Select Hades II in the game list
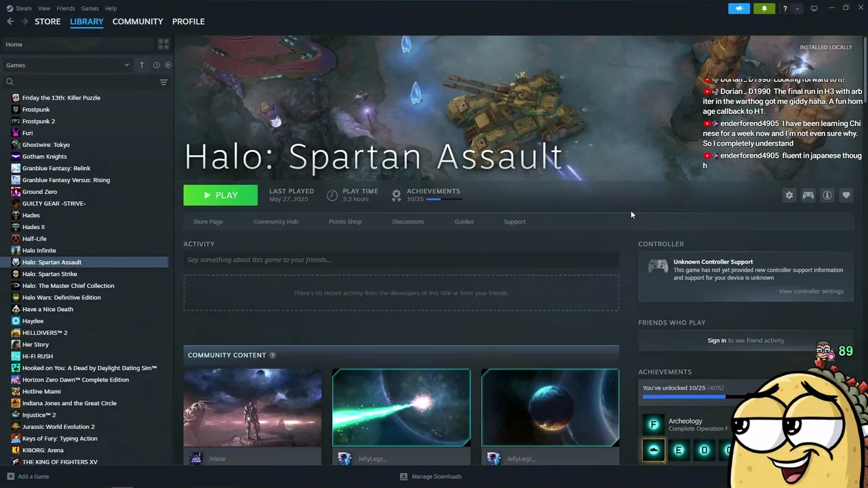 (x=33, y=227)
